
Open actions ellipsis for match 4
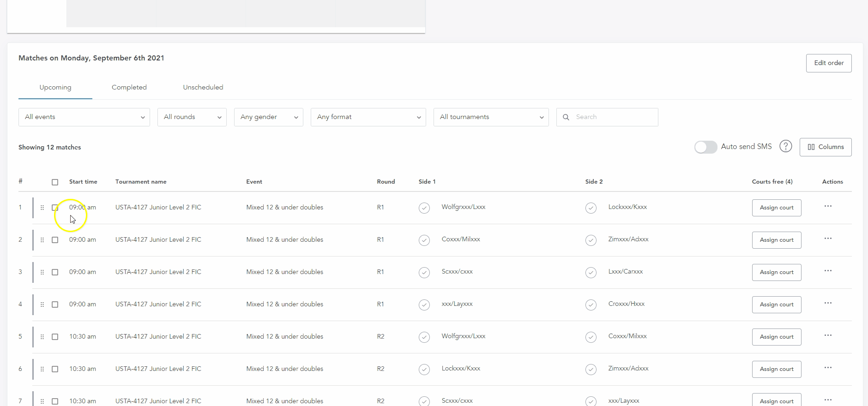point(828,303)
